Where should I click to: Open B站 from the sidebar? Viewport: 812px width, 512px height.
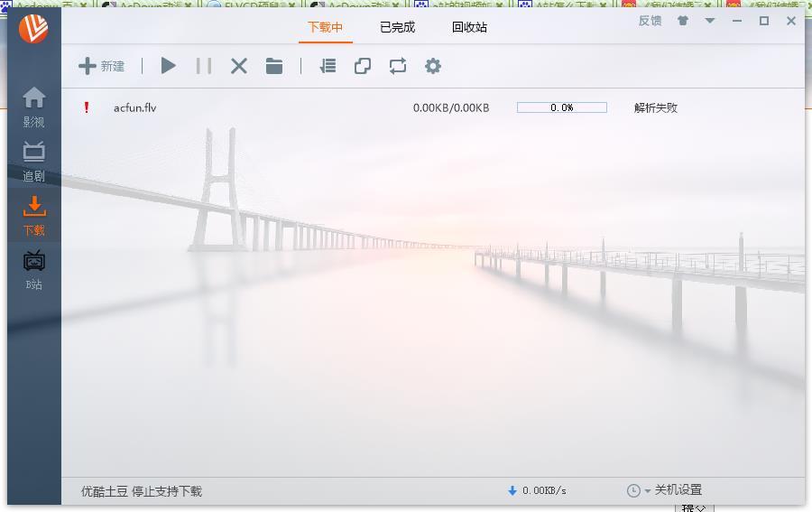pyautogui.click(x=34, y=270)
